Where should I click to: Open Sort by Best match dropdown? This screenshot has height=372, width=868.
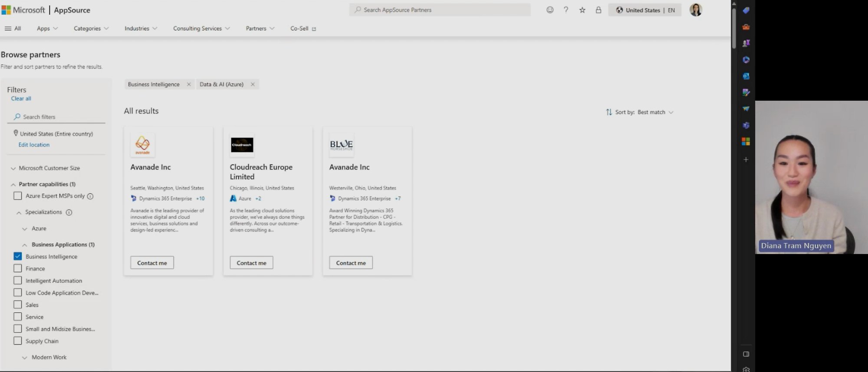point(640,112)
